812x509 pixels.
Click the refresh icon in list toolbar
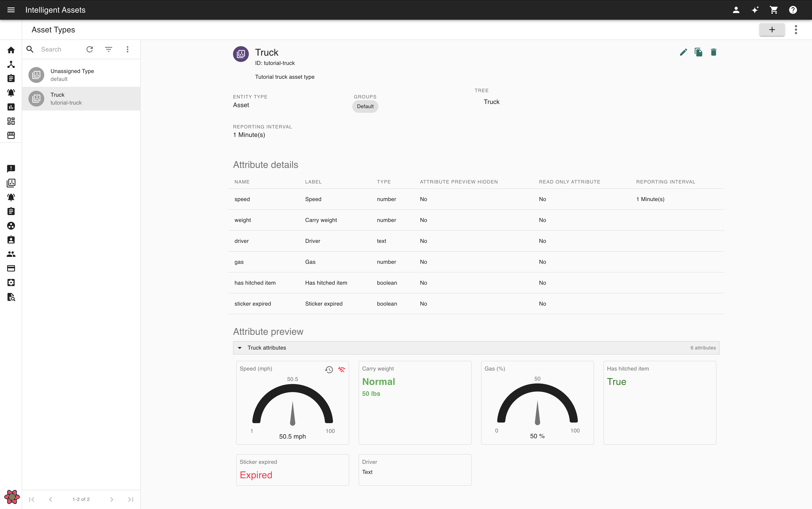pos(90,50)
